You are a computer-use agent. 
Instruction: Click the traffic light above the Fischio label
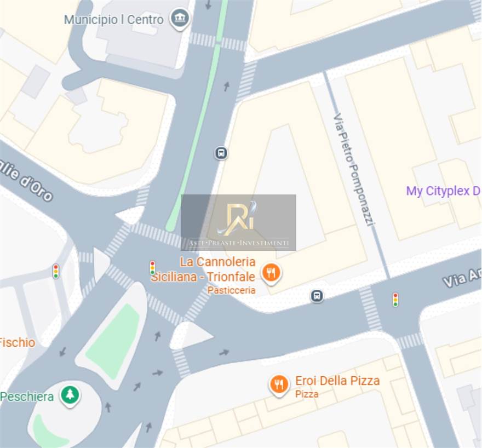pos(56,271)
